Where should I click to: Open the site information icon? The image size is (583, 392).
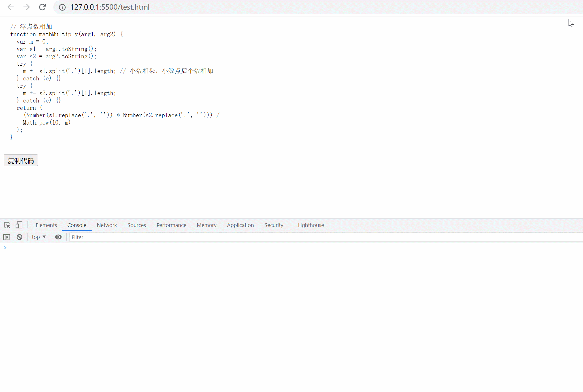tap(62, 7)
